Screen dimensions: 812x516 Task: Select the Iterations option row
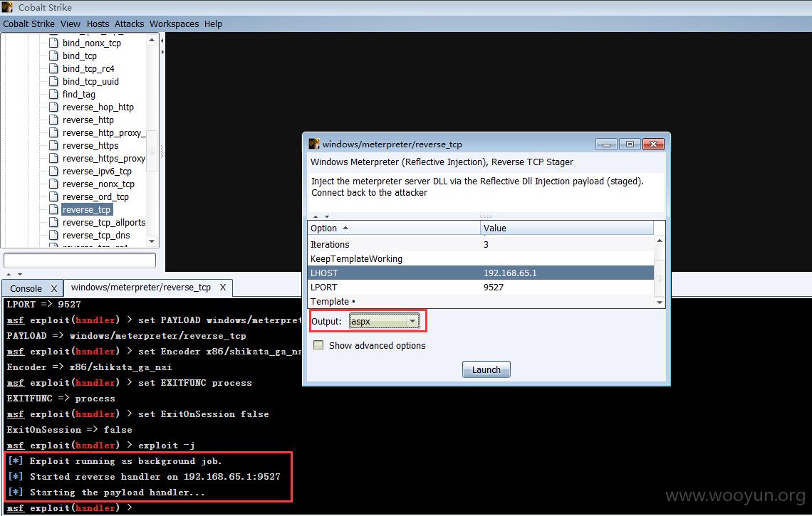pos(481,244)
